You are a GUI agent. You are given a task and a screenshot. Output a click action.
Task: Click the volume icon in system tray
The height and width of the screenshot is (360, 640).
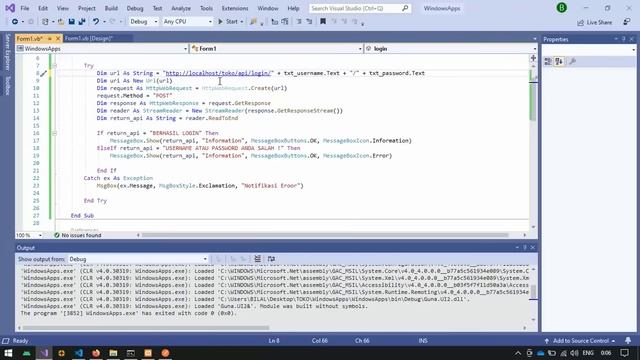(x=574, y=353)
